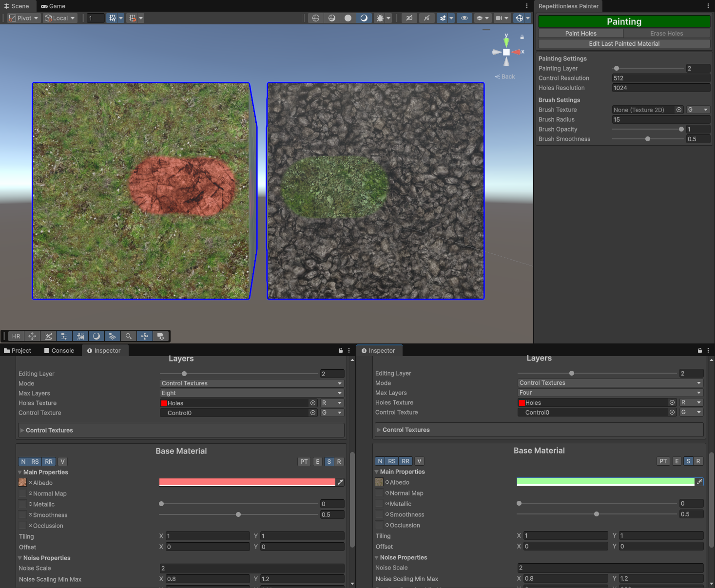Viewport: 715px width, 588px height.
Task: Switch to the Project tab
Action: (18, 351)
